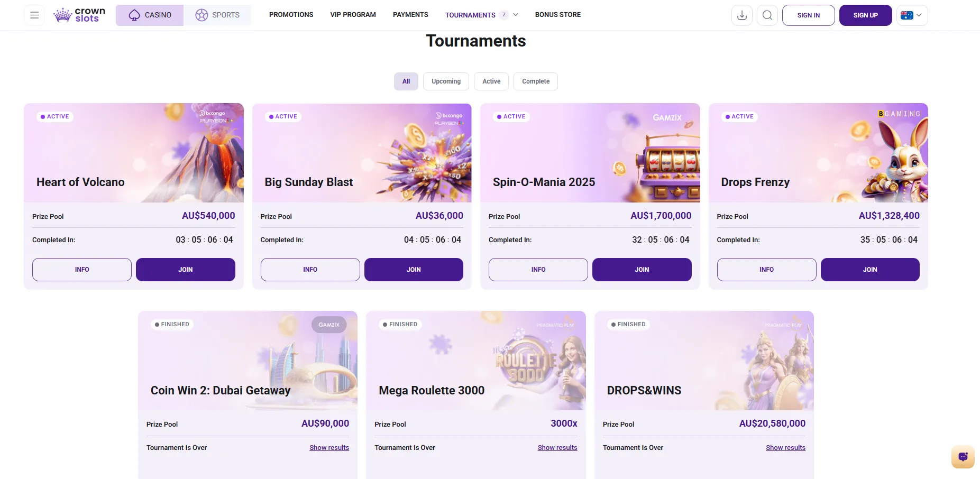Join the Heart of Volcano tournament

pyautogui.click(x=186, y=270)
